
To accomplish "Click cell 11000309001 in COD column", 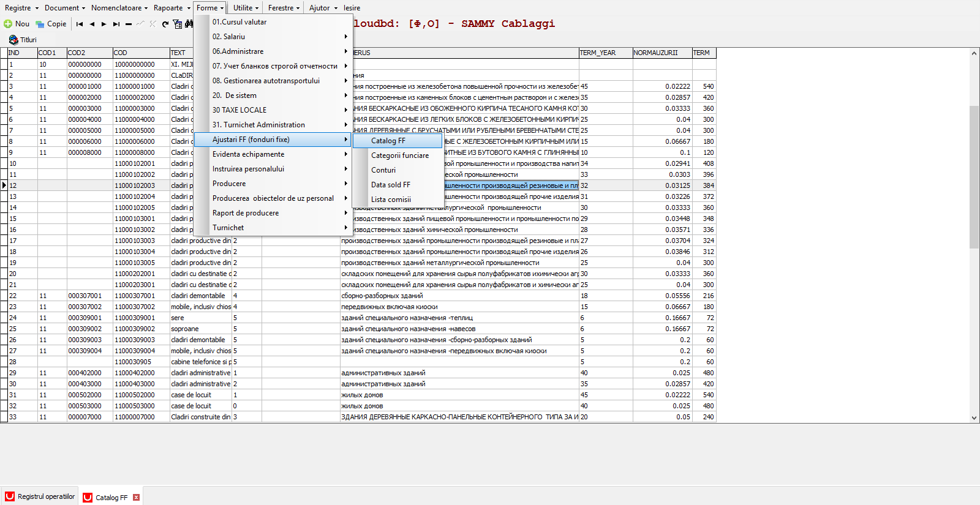I will [141, 318].
